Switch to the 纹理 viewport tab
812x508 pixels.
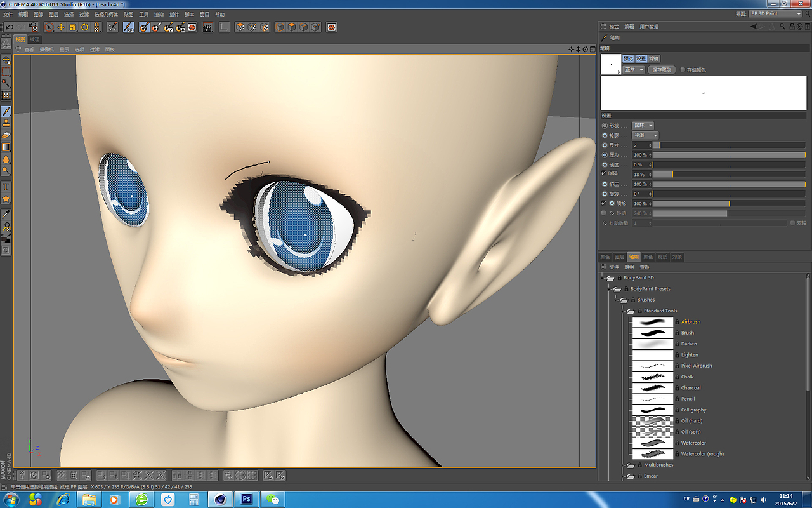(x=35, y=39)
